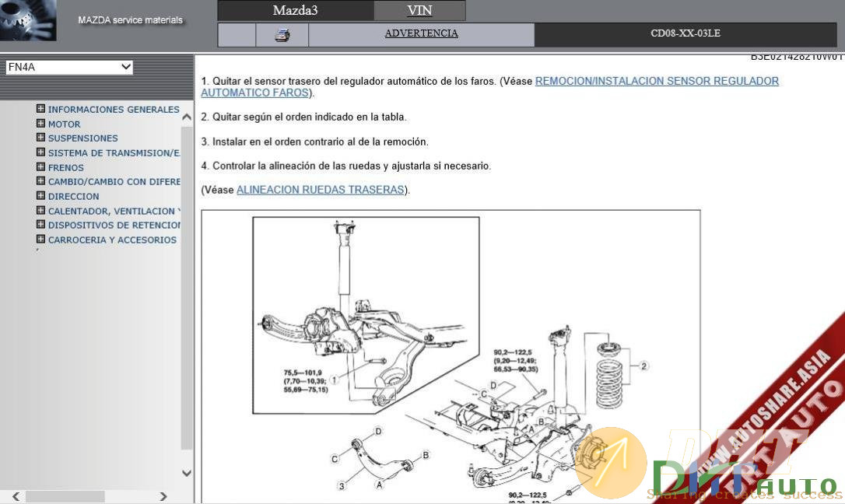The height and width of the screenshot is (504, 845).
Task: Open the SUSPENSIONES section
Action: (x=83, y=138)
